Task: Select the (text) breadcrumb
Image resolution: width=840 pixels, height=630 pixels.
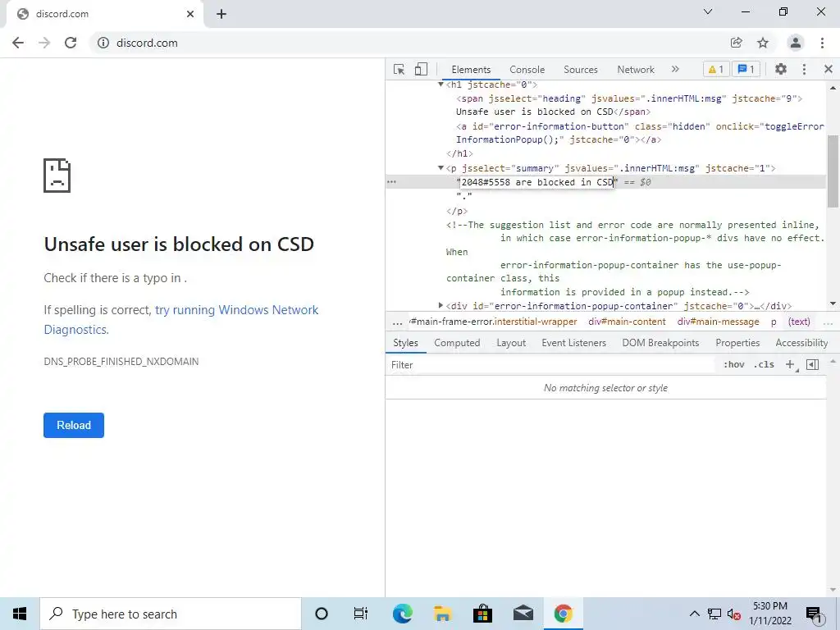Action: pos(799,322)
